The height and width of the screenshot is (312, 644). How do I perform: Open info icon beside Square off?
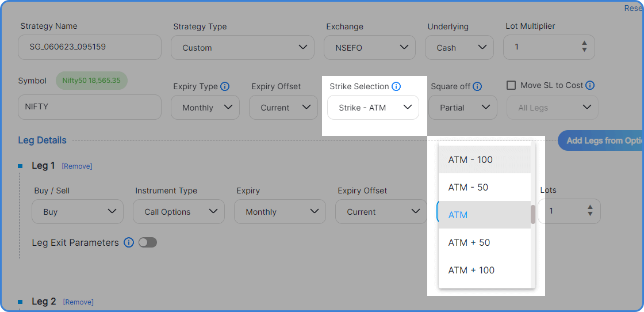click(477, 87)
